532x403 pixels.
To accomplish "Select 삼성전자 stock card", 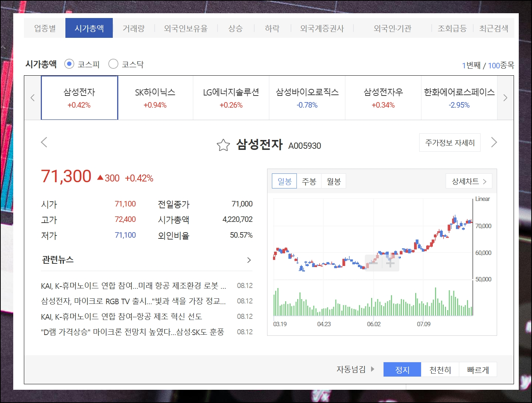I will point(79,98).
